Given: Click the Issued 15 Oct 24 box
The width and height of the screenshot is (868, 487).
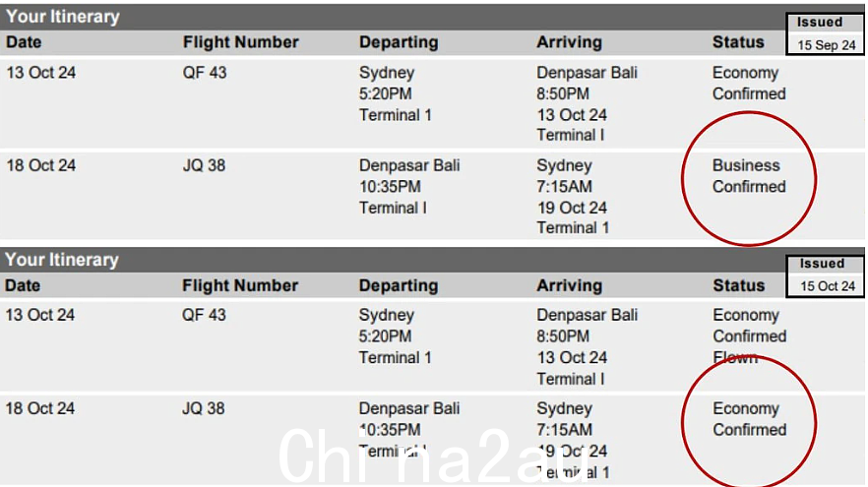Looking at the screenshot, I should pyautogui.click(x=826, y=275).
